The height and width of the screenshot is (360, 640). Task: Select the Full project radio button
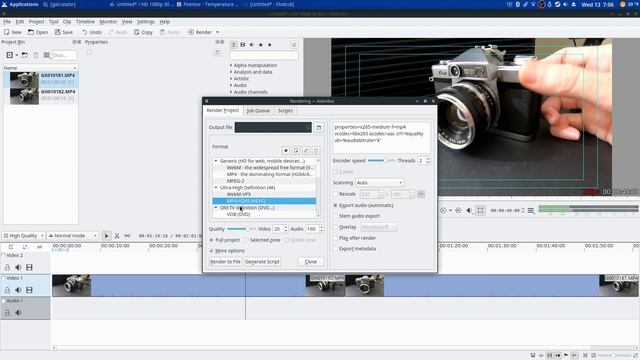pyautogui.click(x=211, y=240)
